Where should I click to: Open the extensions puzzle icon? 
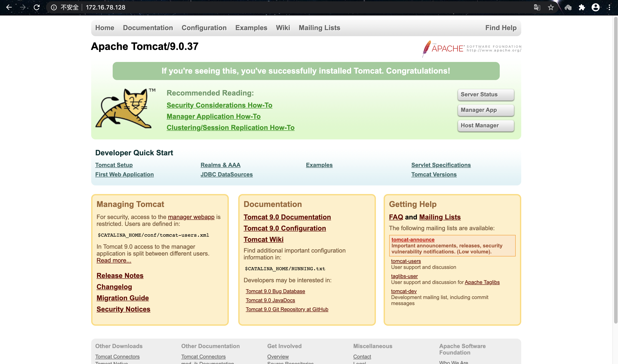coord(582,7)
